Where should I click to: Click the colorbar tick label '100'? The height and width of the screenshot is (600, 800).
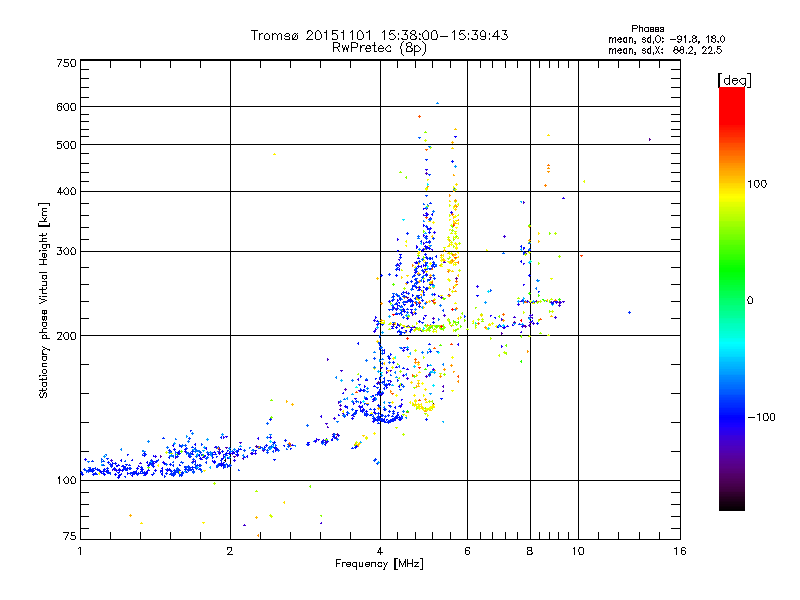tap(757, 184)
